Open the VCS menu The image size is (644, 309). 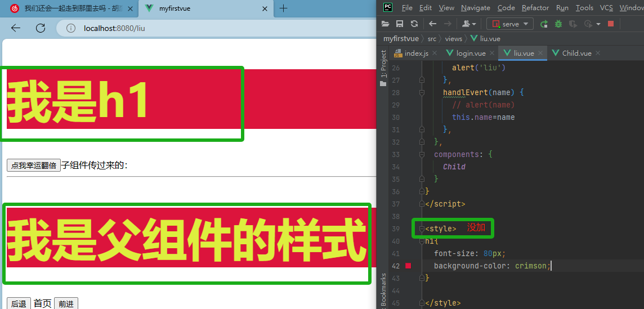pos(606,7)
